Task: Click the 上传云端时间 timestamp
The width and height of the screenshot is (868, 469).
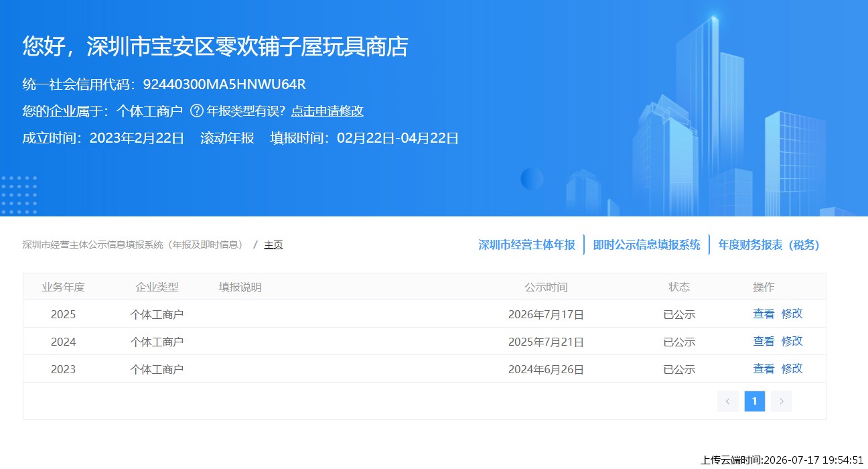Action: point(782,460)
